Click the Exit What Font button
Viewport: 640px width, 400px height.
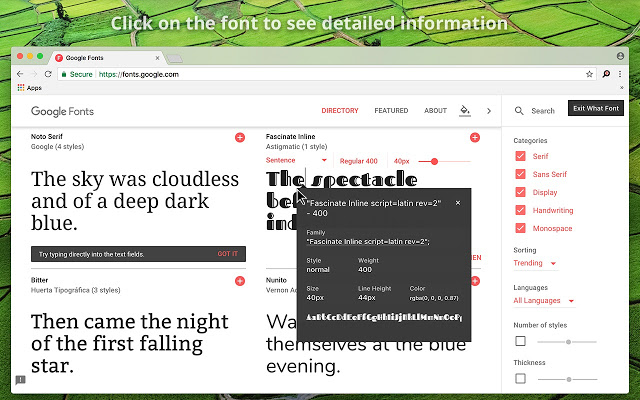(x=596, y=108)
